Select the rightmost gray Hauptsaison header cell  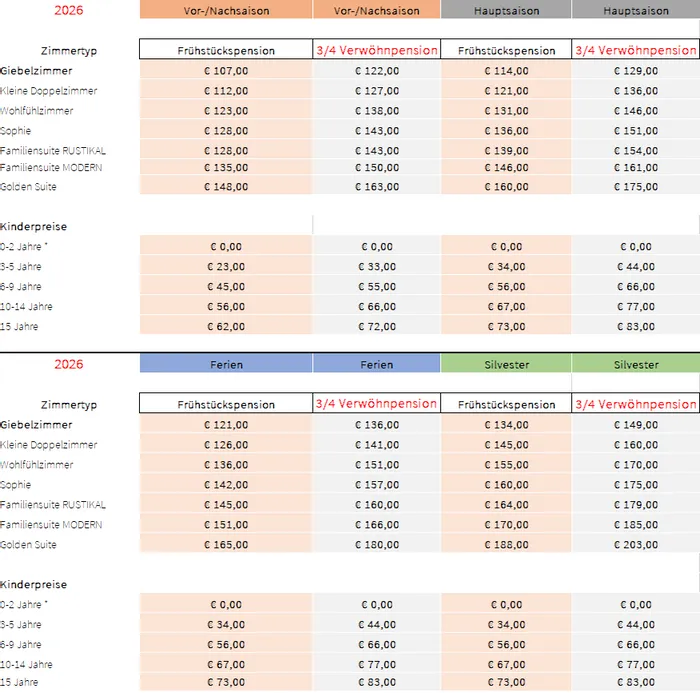click(x=635, y=10)
